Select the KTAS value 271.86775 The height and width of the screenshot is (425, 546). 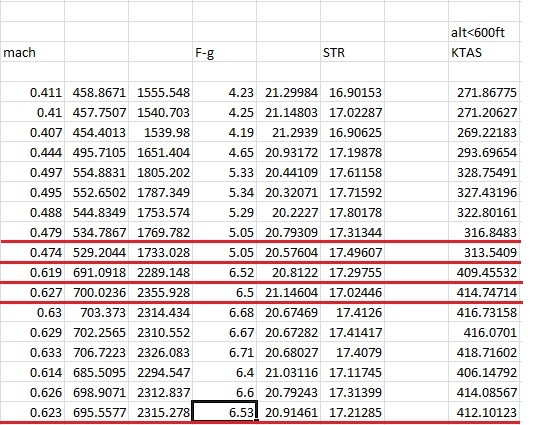484,92
